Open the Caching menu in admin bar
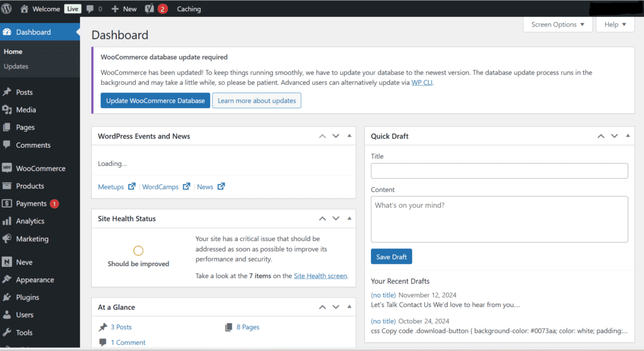Image resolution: width=644 pixels, height=351 pixels. click(x=189, y=9)
